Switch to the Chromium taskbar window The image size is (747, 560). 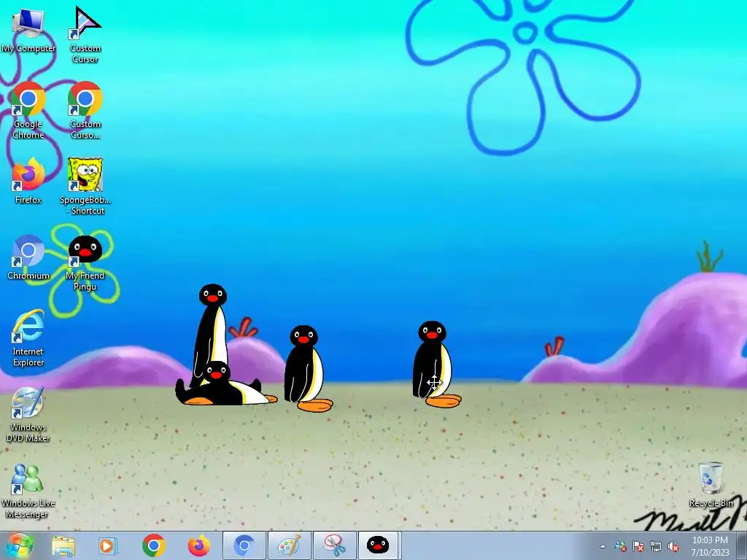click(244, 545)
